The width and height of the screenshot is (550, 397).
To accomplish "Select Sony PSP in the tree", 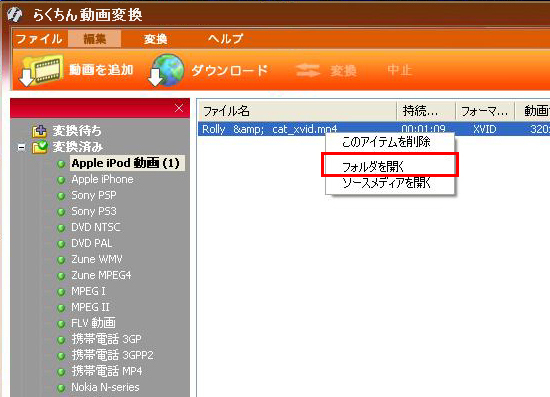I will (x=94, y=195).
